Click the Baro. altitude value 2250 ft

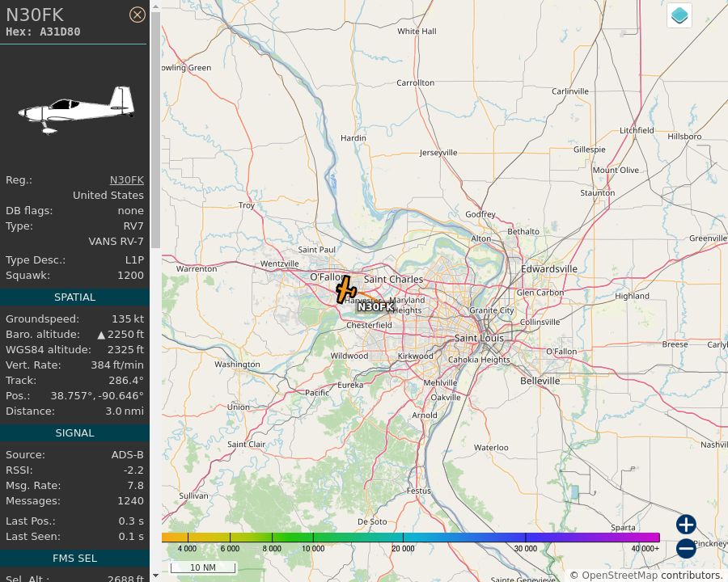[x=121, y=334]
